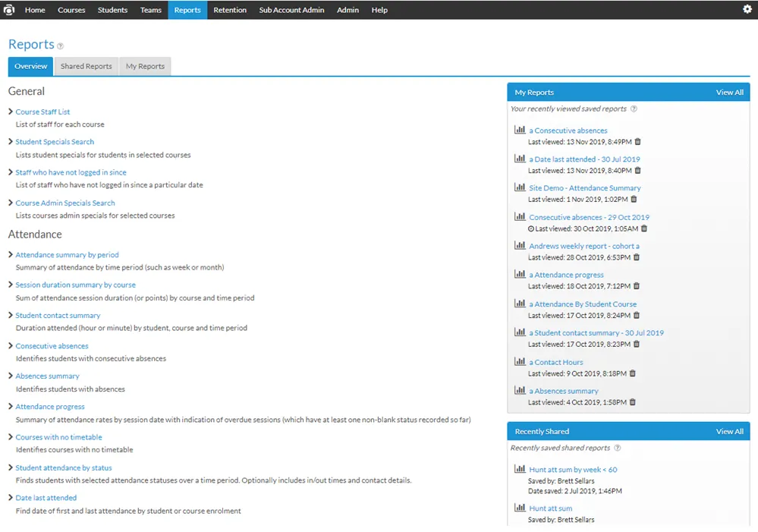
Task: Expand Courses with no timetable chevron
Action: click(11, 436)
